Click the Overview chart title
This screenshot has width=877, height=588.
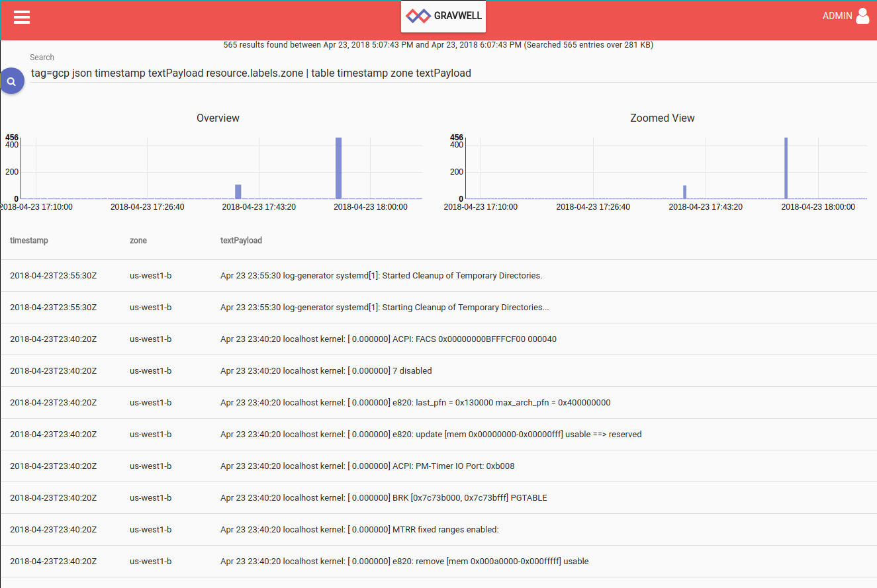pos(218,118)
